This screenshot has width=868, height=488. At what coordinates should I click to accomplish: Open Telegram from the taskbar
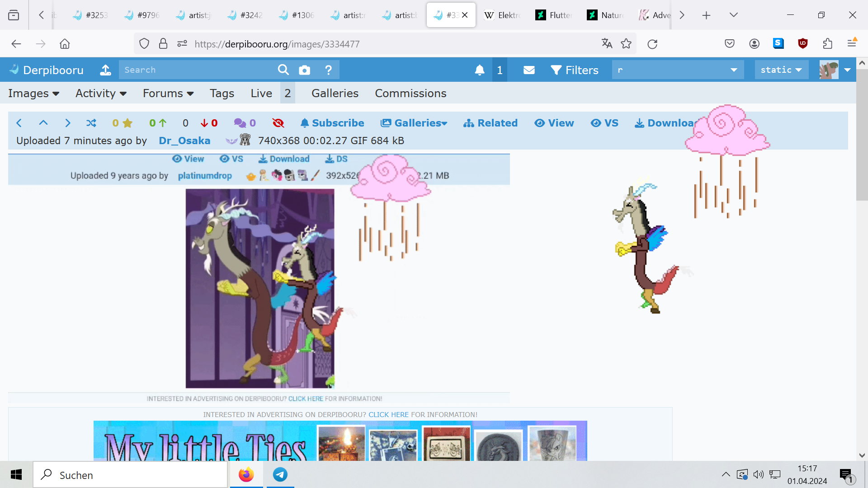coord(280,474)
